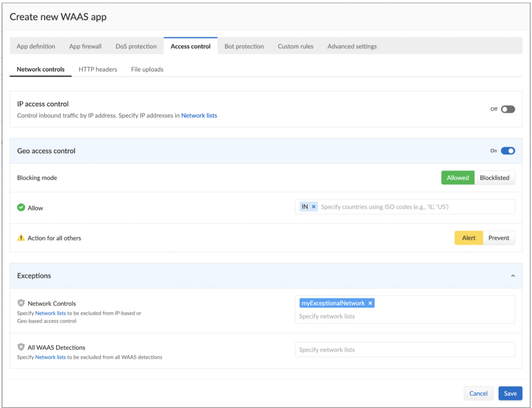Select Allowed blocking mode

(x=458, y=178)
